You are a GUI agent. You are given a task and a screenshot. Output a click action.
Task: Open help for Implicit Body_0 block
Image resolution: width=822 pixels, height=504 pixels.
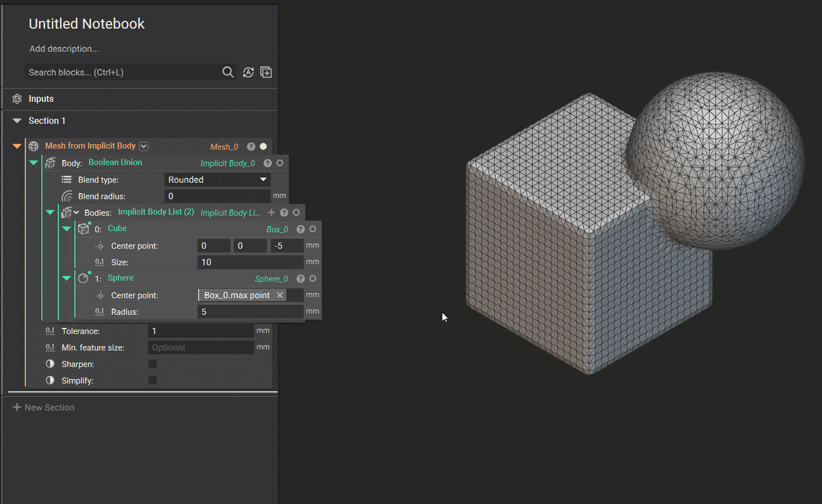point(267,163)
